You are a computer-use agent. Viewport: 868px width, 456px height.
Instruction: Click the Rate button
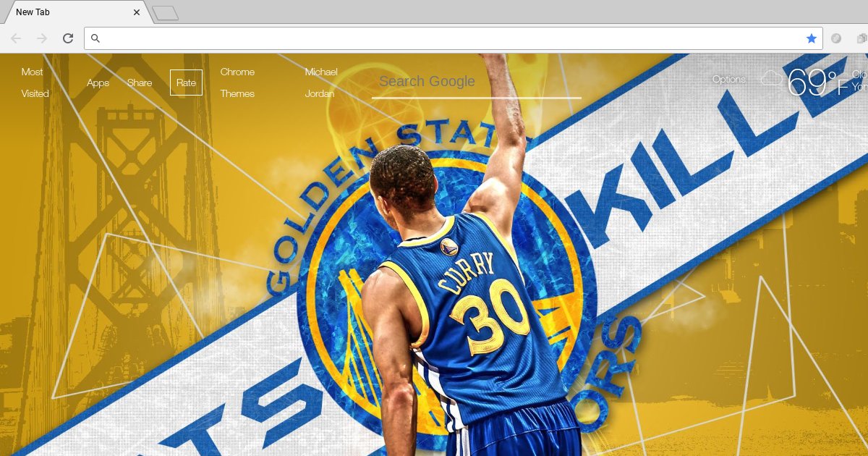click(187, 83)
